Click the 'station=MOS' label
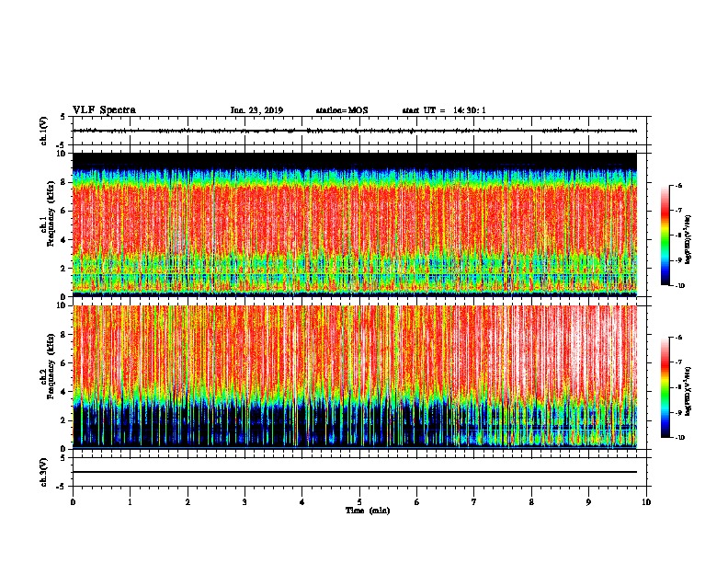Viewport: 728px width, 563px height. [x=342, y=110]
